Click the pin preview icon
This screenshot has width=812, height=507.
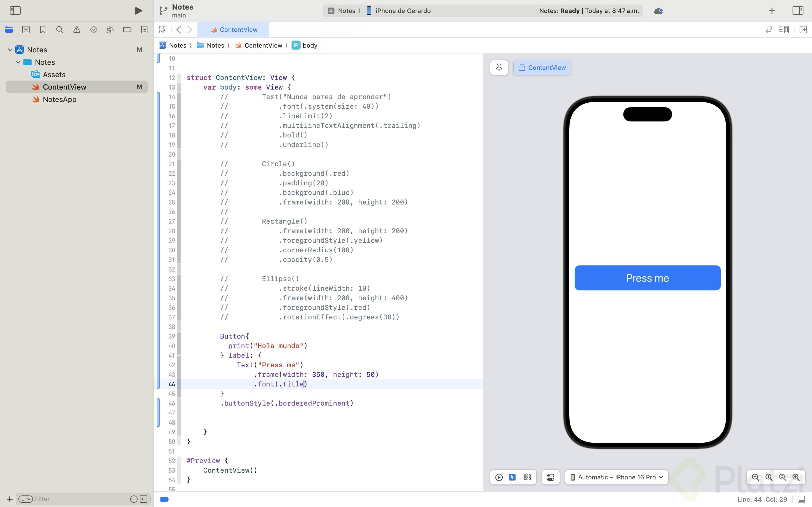click(499, 68)
